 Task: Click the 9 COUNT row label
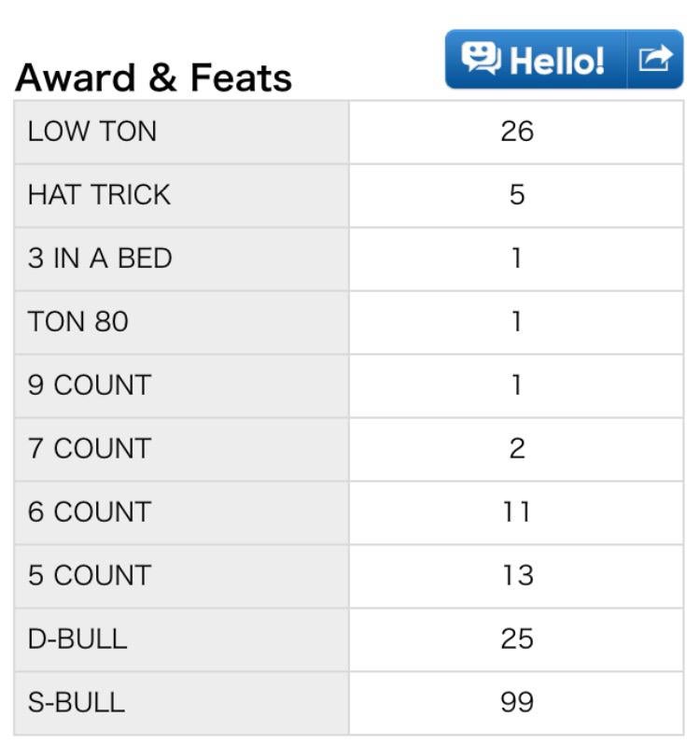[x=89, y=386]
